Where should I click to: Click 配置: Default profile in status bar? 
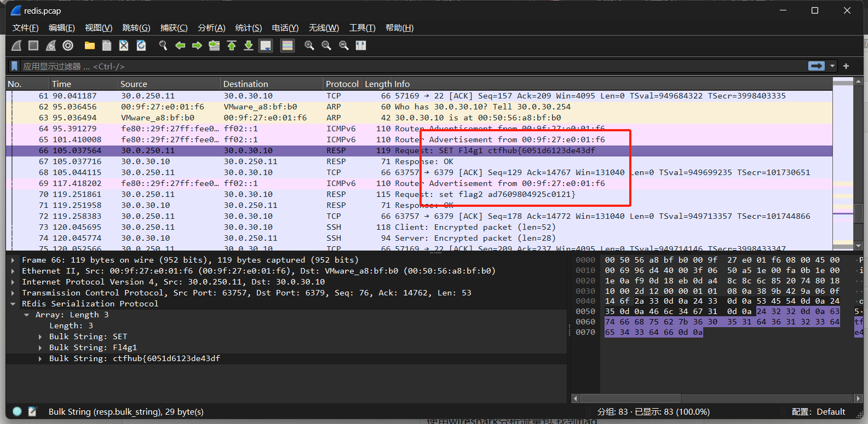pyautogui.click(x=818, y=411)
